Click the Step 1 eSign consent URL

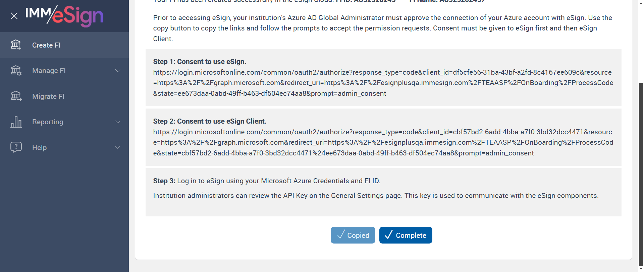coord(383,83)
